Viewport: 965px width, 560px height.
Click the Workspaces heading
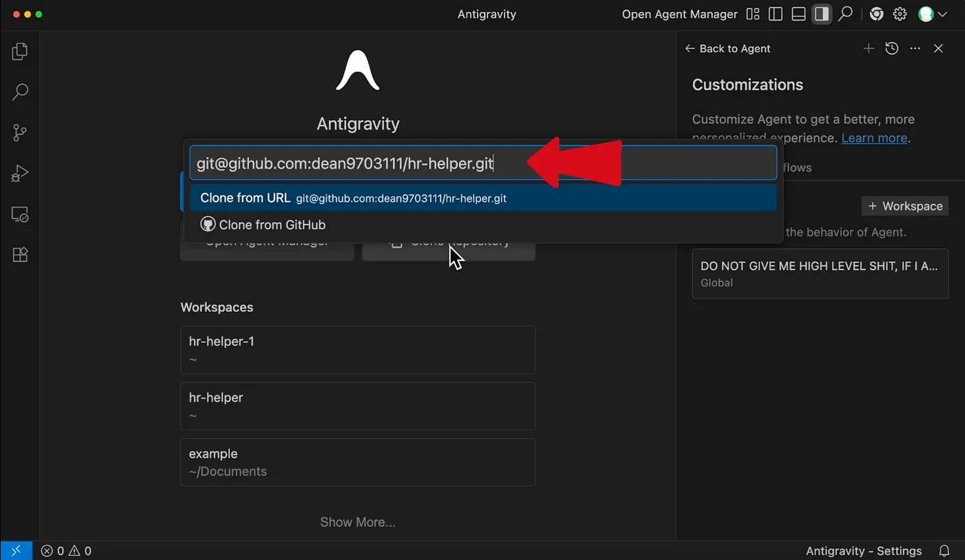click(216, 307)
